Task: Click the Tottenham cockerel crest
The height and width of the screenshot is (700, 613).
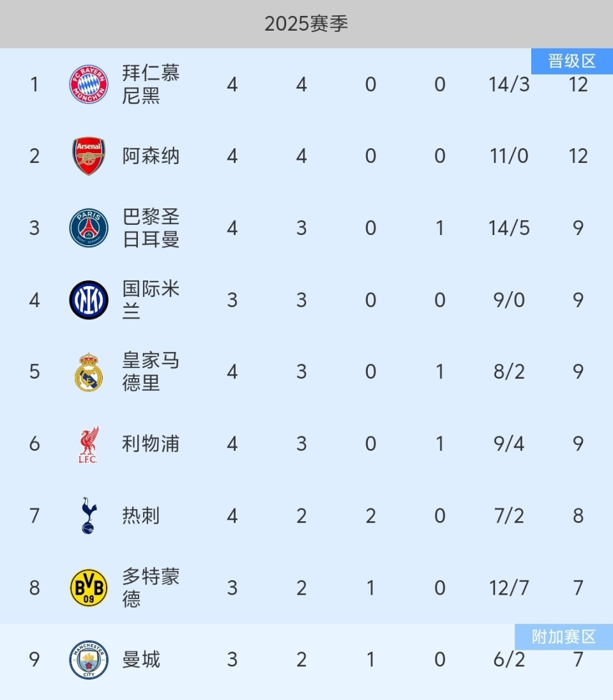Action: (x=89, y=516)
